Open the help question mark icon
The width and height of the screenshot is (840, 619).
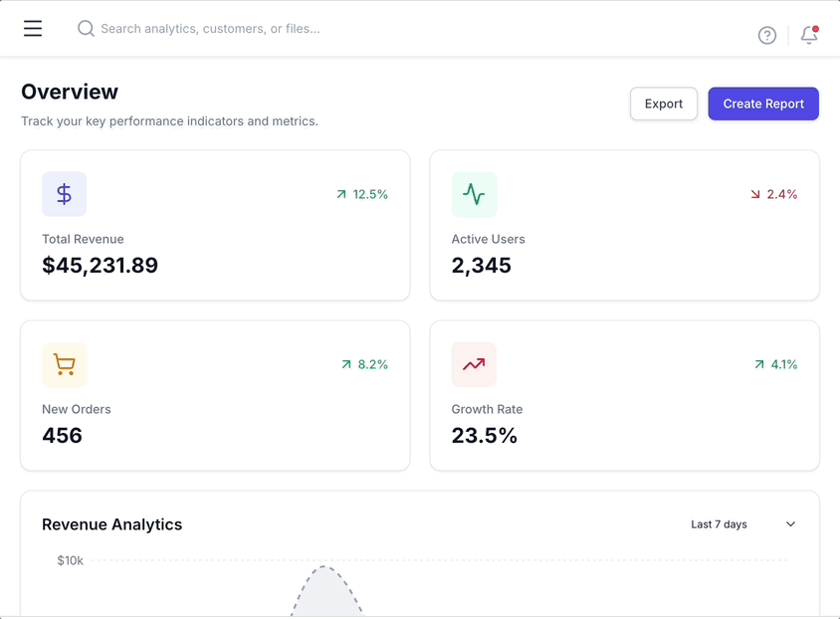(766, 36)
